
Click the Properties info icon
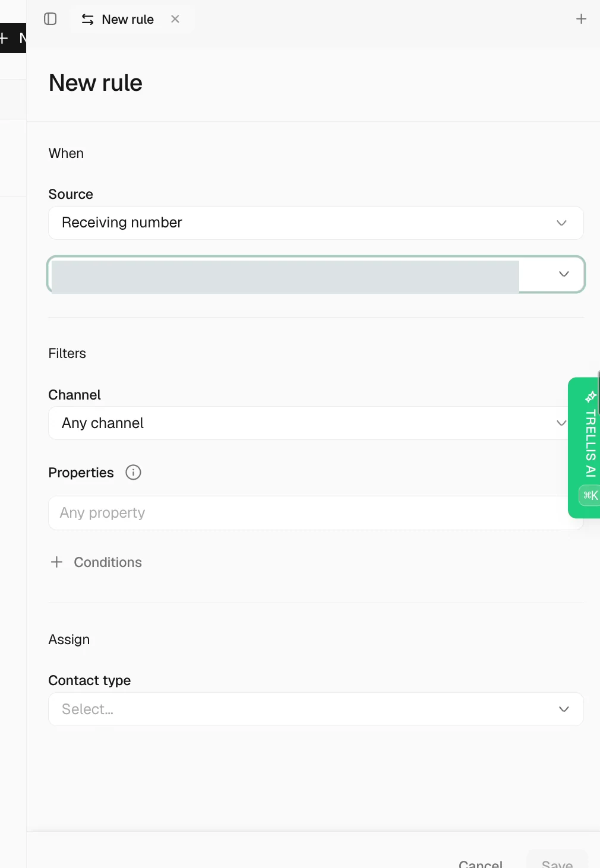pyautogui.click(x=133, y=473)
